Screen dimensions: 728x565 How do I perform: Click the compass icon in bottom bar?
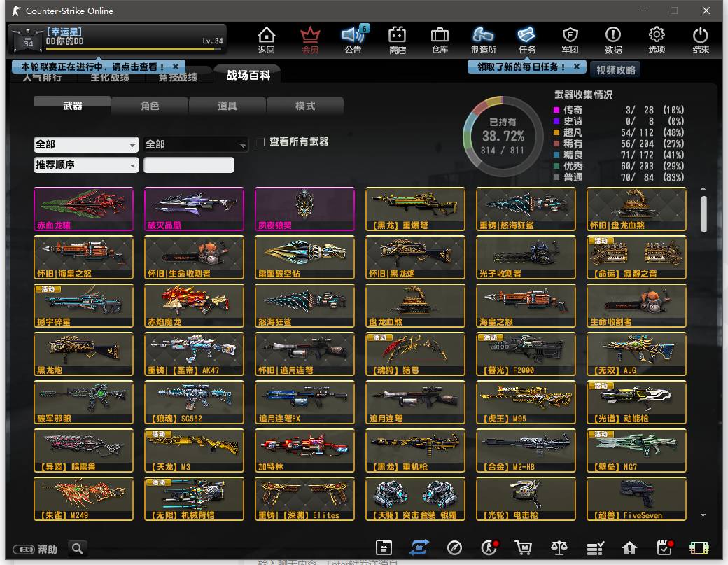[454, 548]
